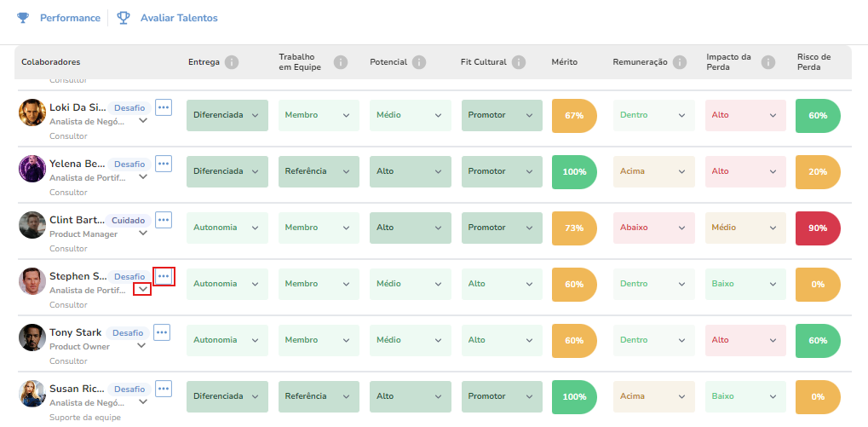Expand the chevron under Clint Bart. name
This screenshot has width=868, height=427.
(143, 234)
